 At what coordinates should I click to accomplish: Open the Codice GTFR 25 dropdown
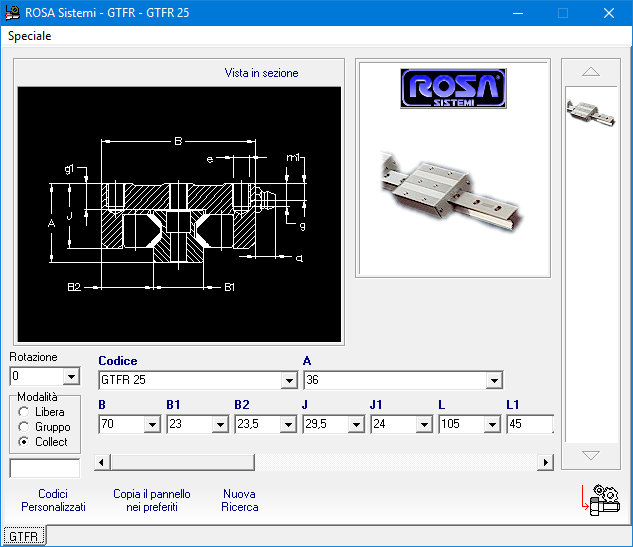tap(289, 380)
